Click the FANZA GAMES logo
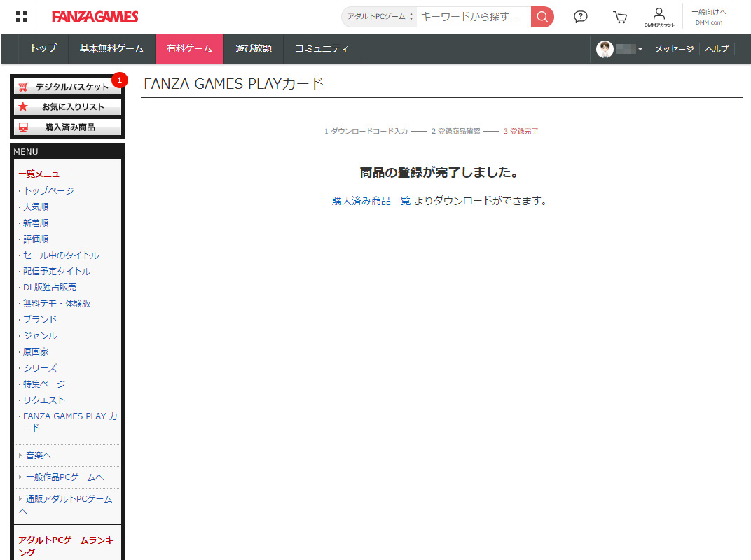Image resolution: width=751 pixels, height=560 pixels. point(95,17)
